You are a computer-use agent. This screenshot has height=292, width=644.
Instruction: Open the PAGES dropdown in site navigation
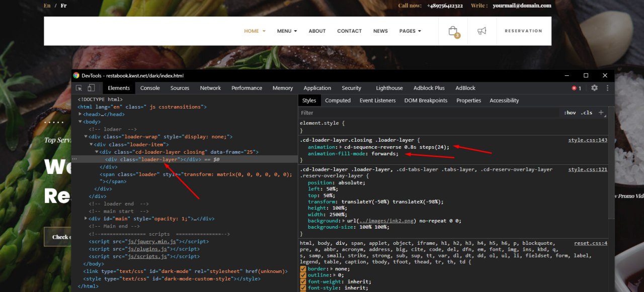(x=410, y=31)
